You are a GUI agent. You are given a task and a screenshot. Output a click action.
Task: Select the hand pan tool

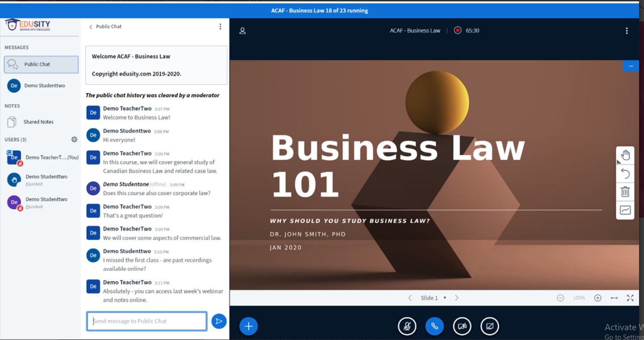pyautogui.click(x=625, y=155)
